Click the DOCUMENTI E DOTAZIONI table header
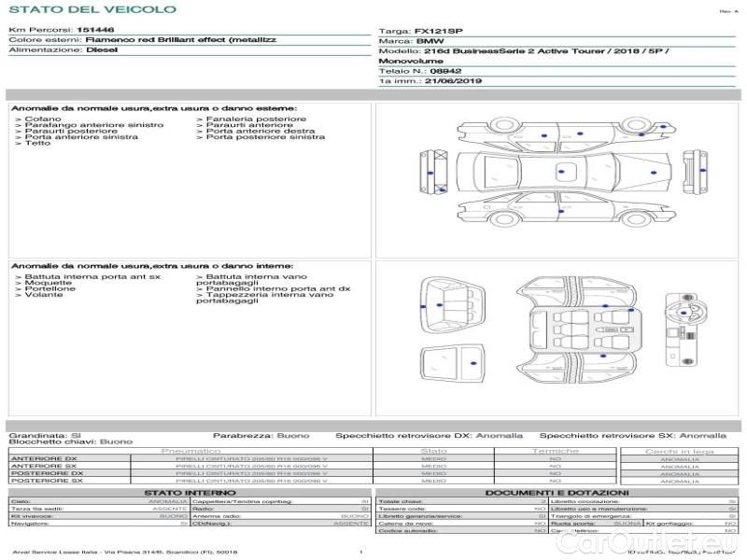The height and width of the screenshot is (560, 747). point(557,493)
